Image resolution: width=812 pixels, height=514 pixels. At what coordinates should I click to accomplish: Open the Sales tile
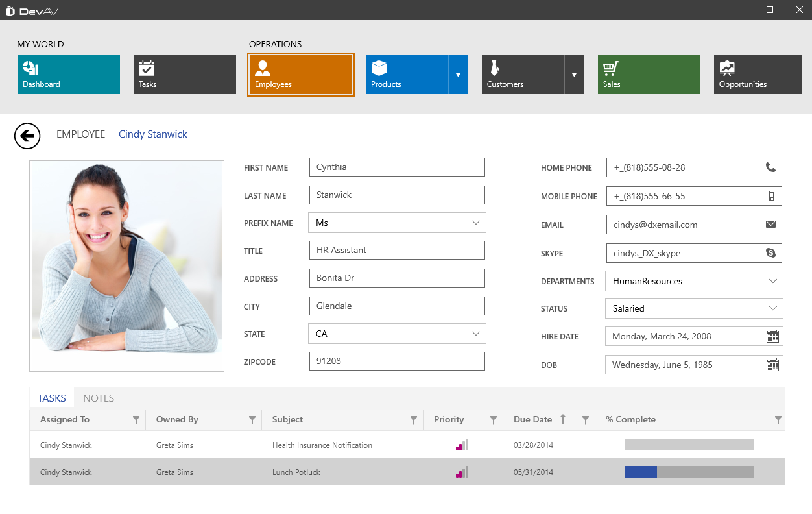(649, 75)
